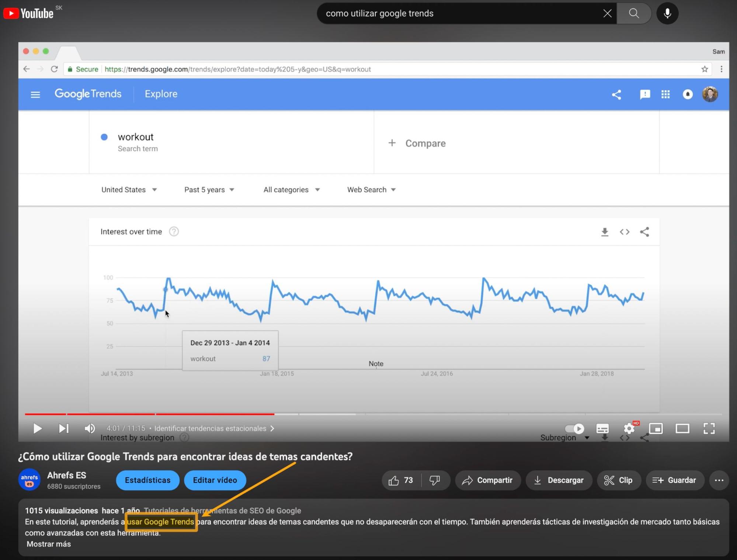Expand description with Mostrar más
Viewport: 737px width, 560px height.
tap(49, 544)
